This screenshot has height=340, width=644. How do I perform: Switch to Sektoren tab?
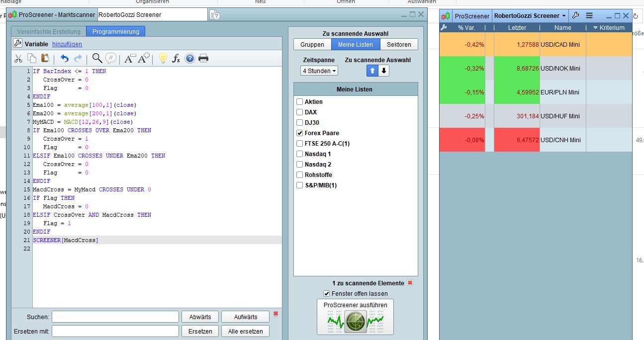[x=399, y=44]
